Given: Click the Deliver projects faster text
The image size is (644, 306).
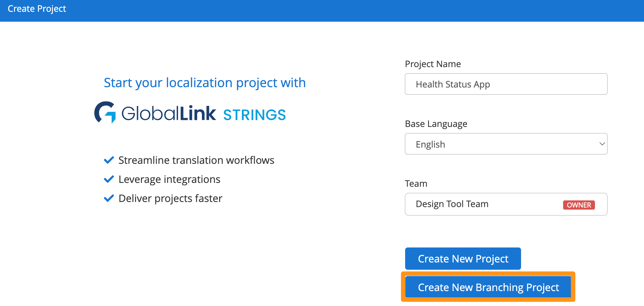Looking at the screenshot, I should coord(170,198).
